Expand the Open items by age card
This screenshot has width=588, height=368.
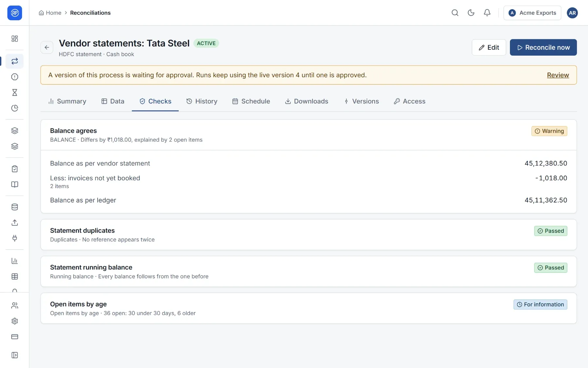point(308,308)
